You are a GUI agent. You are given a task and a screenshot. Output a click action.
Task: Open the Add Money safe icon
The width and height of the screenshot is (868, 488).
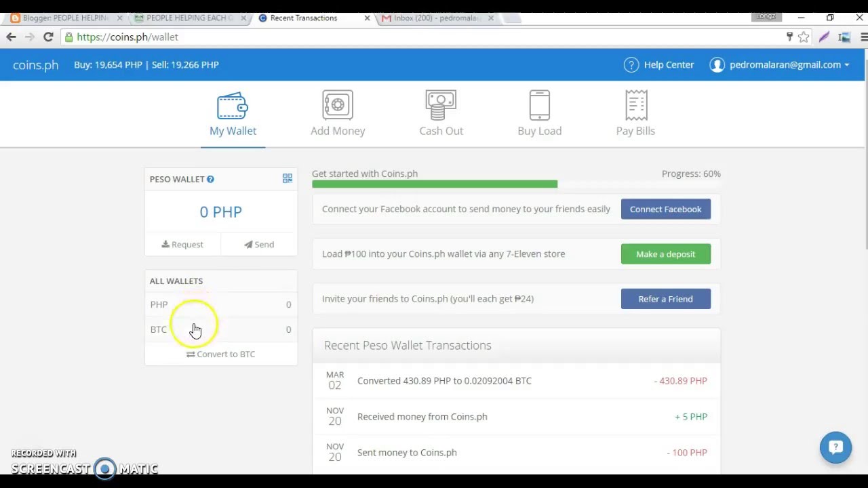(338, 105)
